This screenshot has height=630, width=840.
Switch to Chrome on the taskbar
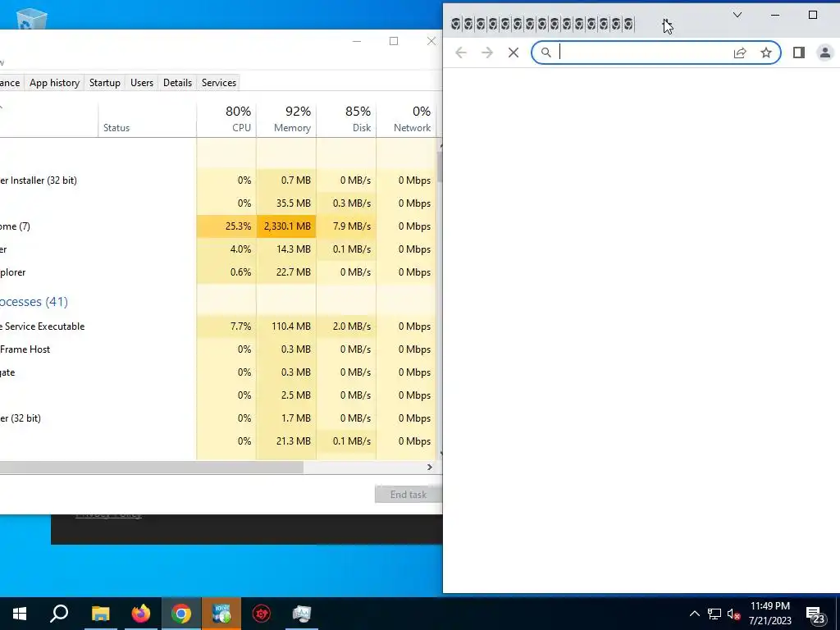pos(181,614)
